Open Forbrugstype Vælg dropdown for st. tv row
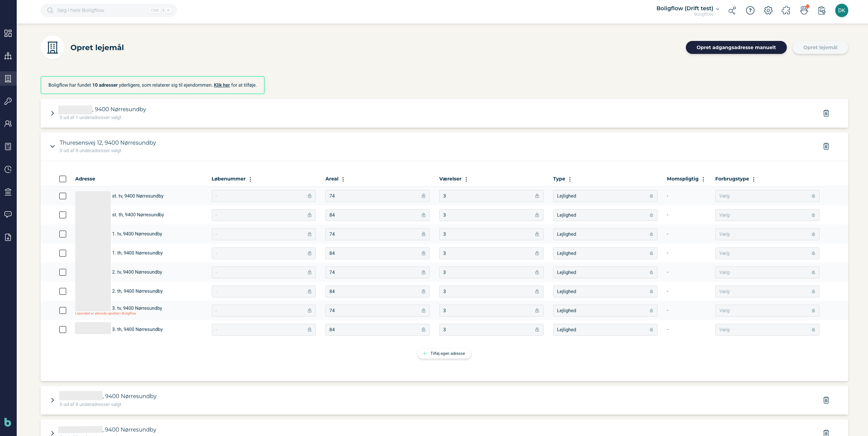The width and height of the screenshot is (868, 436). (x=767, y=196)
